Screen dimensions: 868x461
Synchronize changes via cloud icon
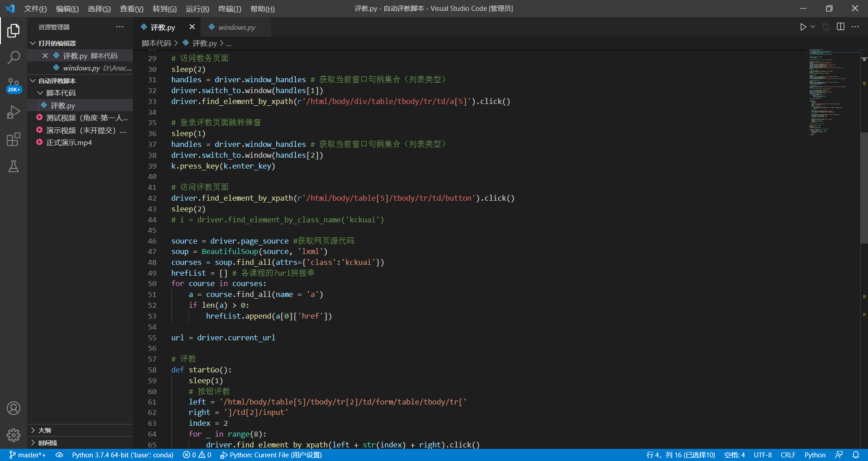pyautogui.click(x=59, y=455)
